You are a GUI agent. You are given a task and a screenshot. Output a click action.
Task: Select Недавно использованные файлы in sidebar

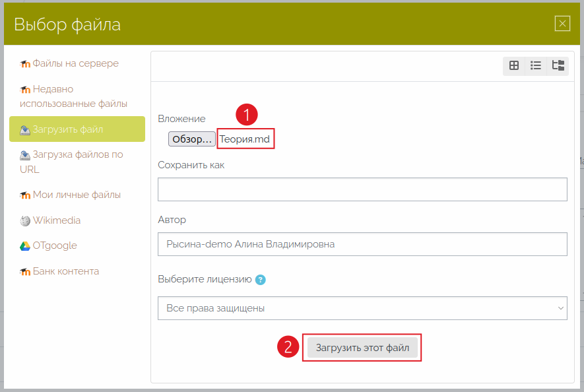(73, 96)
